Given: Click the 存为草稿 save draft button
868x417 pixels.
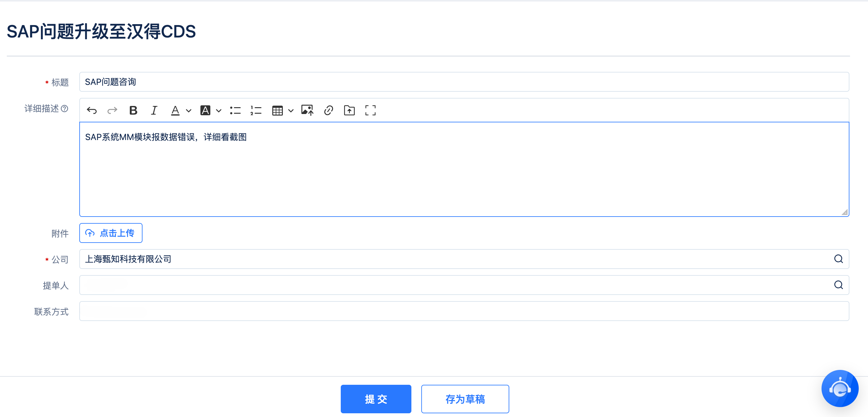Looking at the screenshot, I should 465,399.
